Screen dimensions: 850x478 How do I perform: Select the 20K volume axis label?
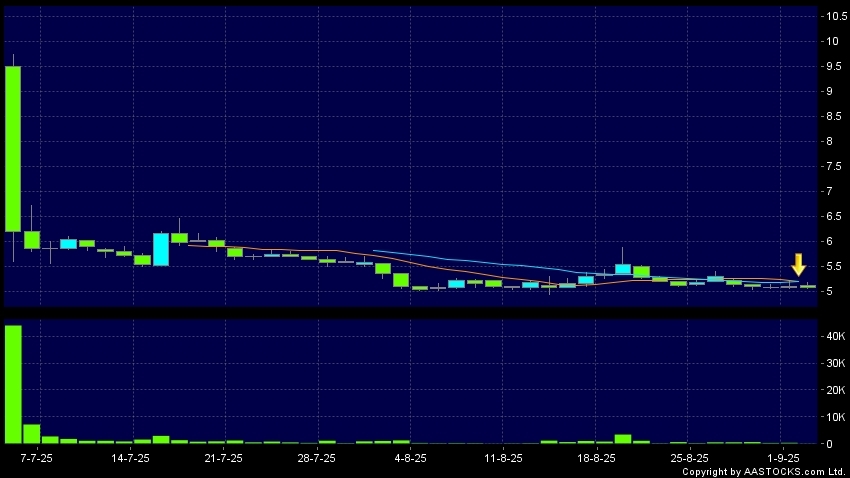835,390
